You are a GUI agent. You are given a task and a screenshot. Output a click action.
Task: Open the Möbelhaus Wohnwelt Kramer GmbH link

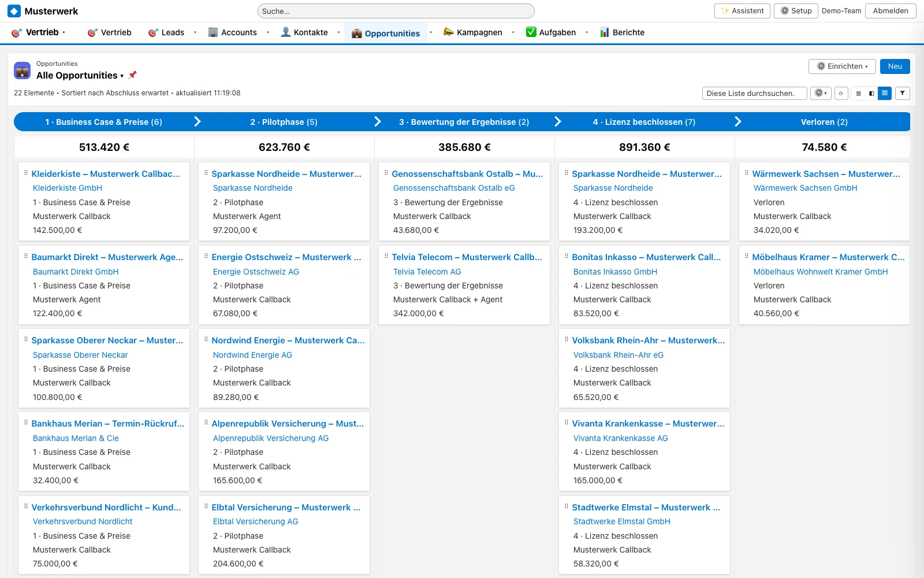[x=821, y=272]
